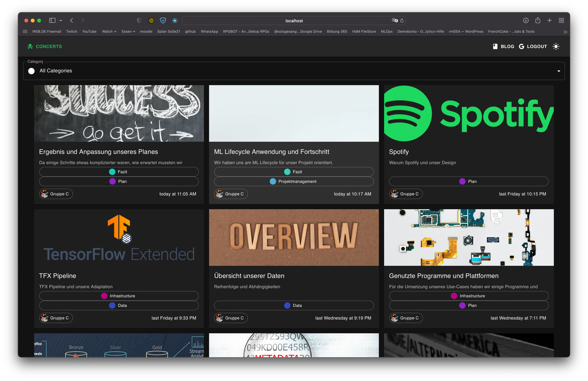
Task: Open the MLOps bookmark
Action: click(x=387, y=31)
